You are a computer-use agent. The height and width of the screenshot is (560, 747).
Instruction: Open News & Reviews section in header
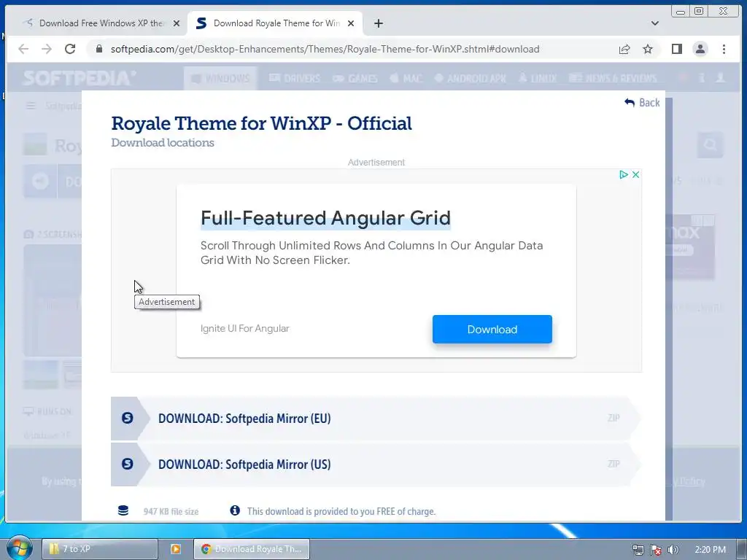(613, 78)
